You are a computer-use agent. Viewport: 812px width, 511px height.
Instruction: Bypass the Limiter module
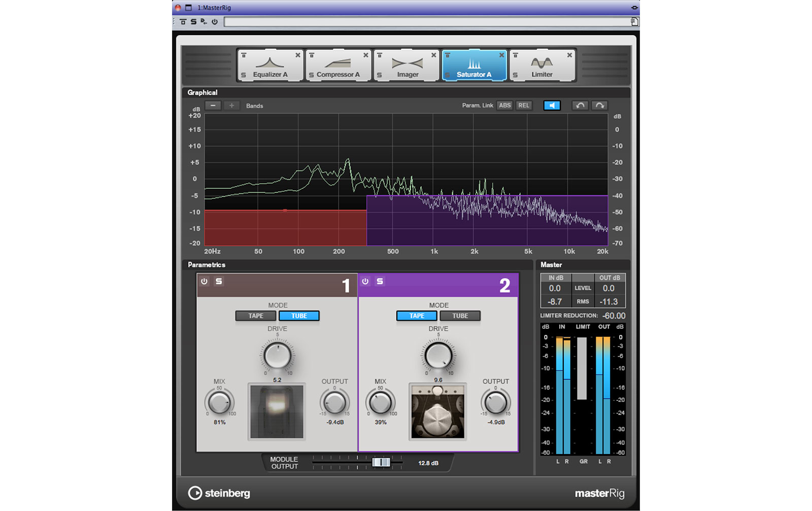[516, 55]
